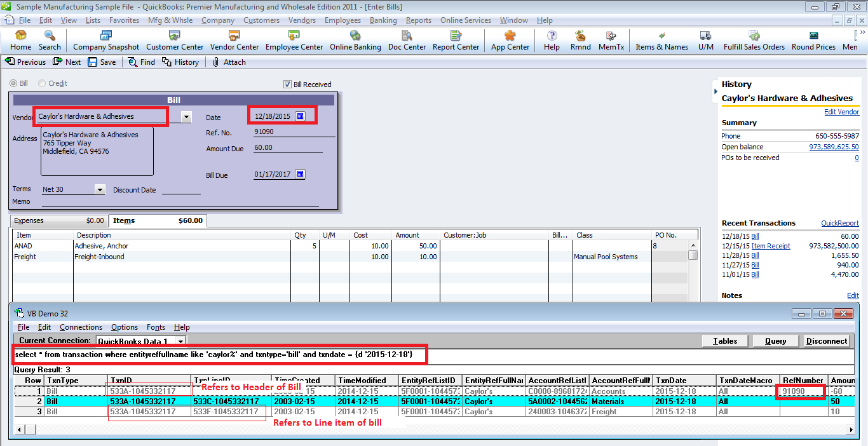Open the 12/15/15 Item Receipt link

pos(771,246)
